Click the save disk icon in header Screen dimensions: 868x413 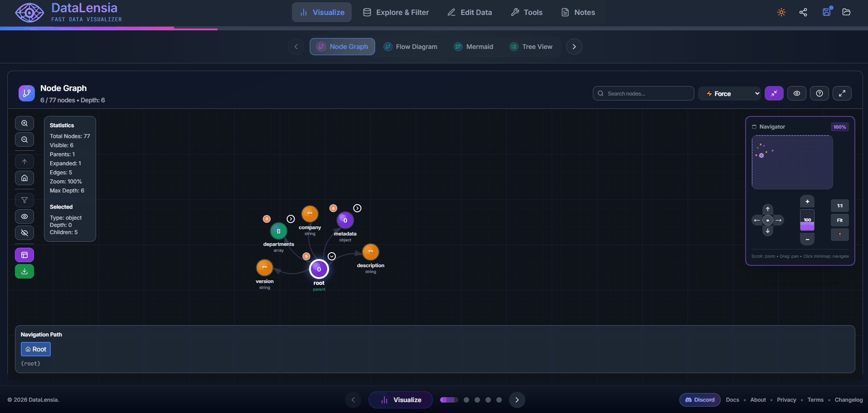point(827,12)
